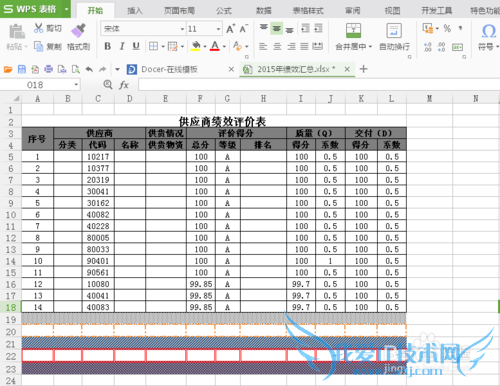The width and height of the screenshot is (500, 386).
Task: Open the Formulas tab
Action: (x=224, y=11)
